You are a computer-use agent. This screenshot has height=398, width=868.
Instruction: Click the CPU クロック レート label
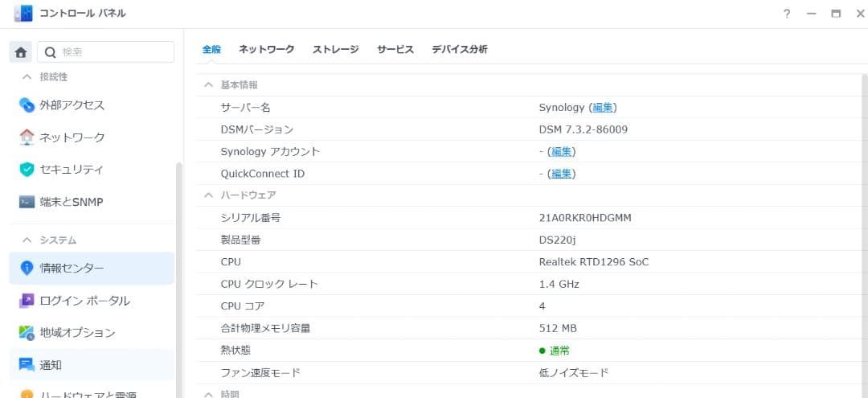(269, 285)
